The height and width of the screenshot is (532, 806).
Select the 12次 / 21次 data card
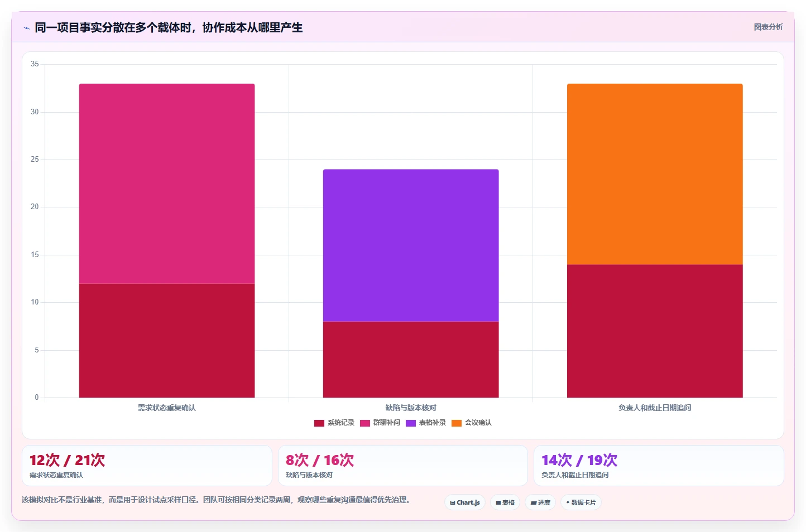click(x=147, y=466)
